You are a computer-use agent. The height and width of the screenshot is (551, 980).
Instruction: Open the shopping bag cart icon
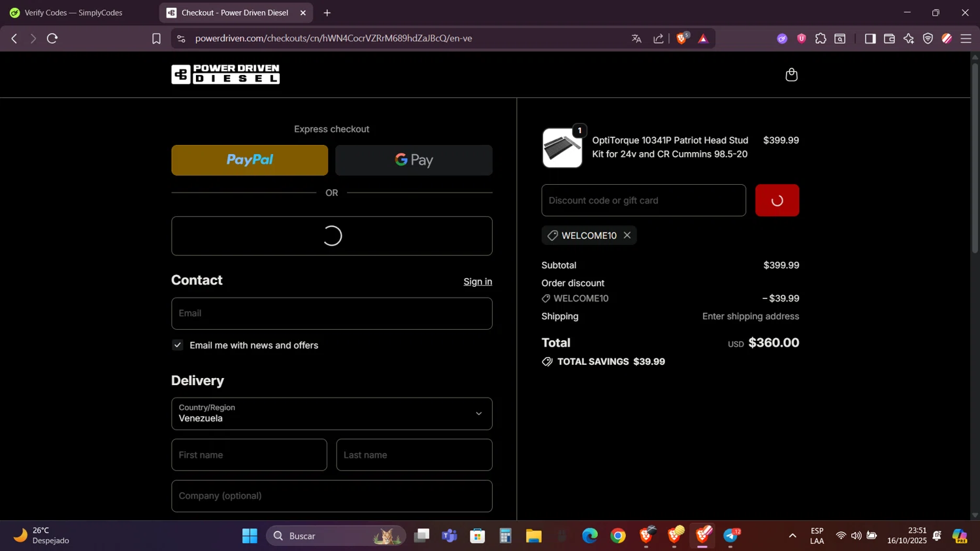(791, 74)
